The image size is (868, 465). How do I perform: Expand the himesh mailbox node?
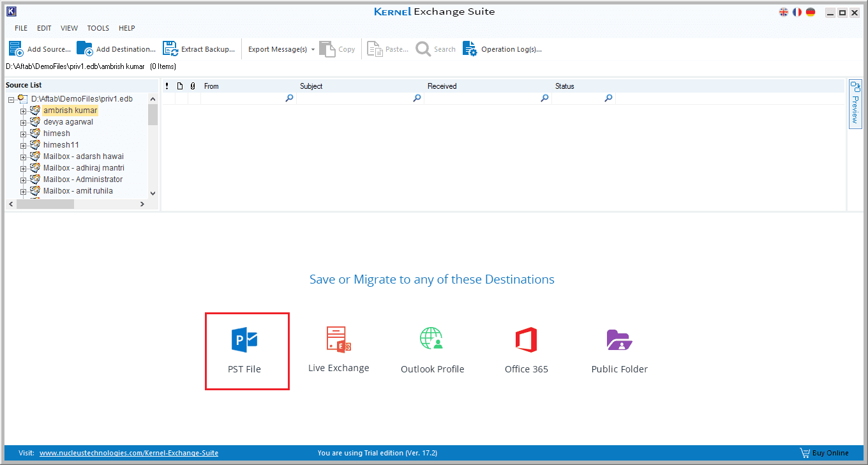point(24,134)
